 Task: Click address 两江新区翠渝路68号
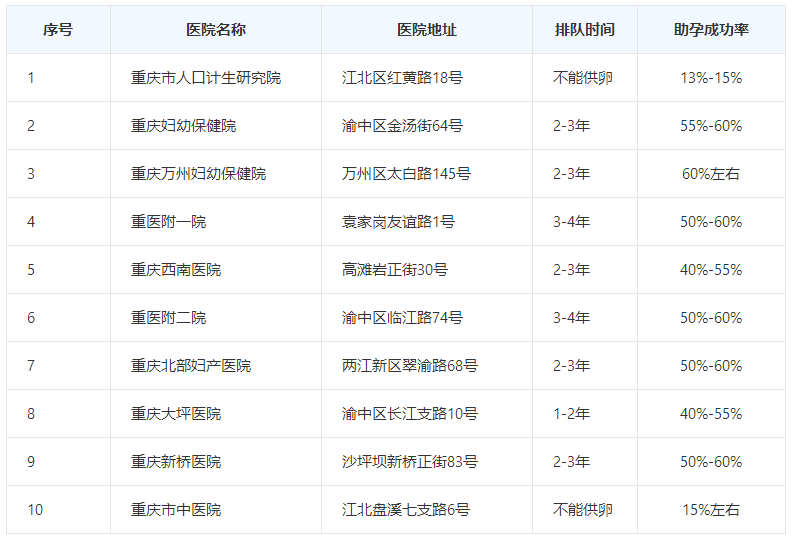pos(410,366)
